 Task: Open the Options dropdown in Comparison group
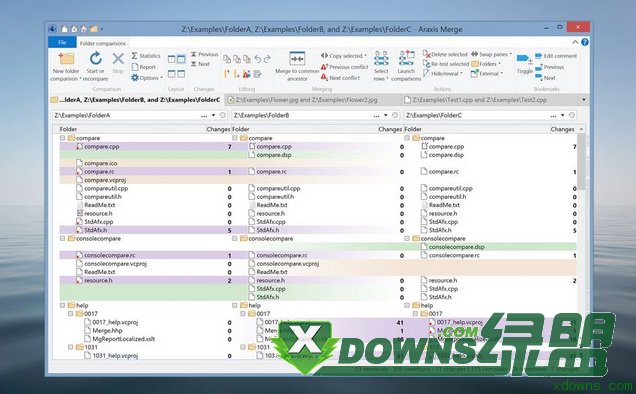(147, 78)
